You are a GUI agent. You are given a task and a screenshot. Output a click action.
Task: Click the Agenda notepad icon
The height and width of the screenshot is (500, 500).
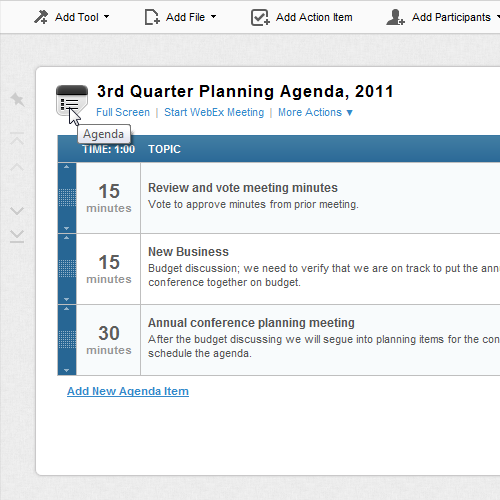pos(72,100)
